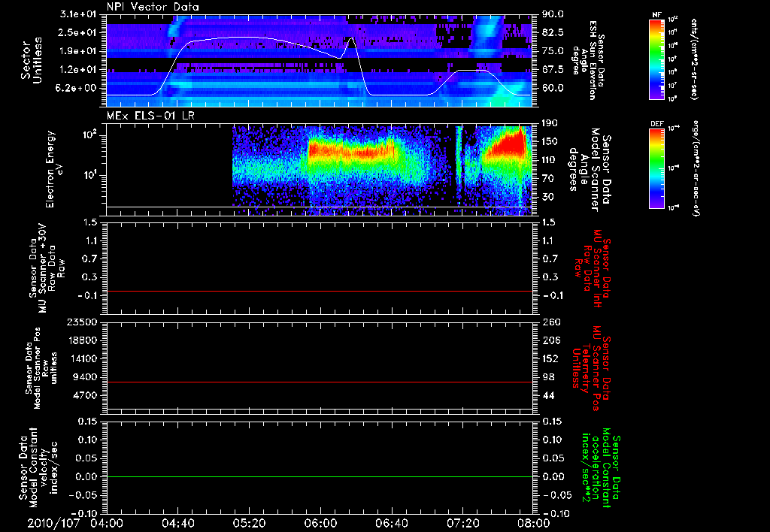
Task: Click the 'MU Scanner +30V Raw Data' axis title
Action: tap(47, 268)
